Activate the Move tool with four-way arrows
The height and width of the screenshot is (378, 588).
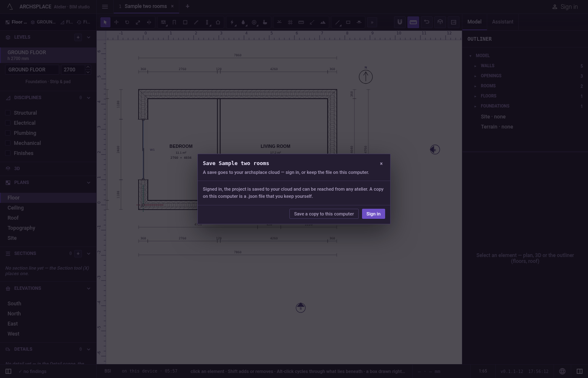click(x=116, y=22)
